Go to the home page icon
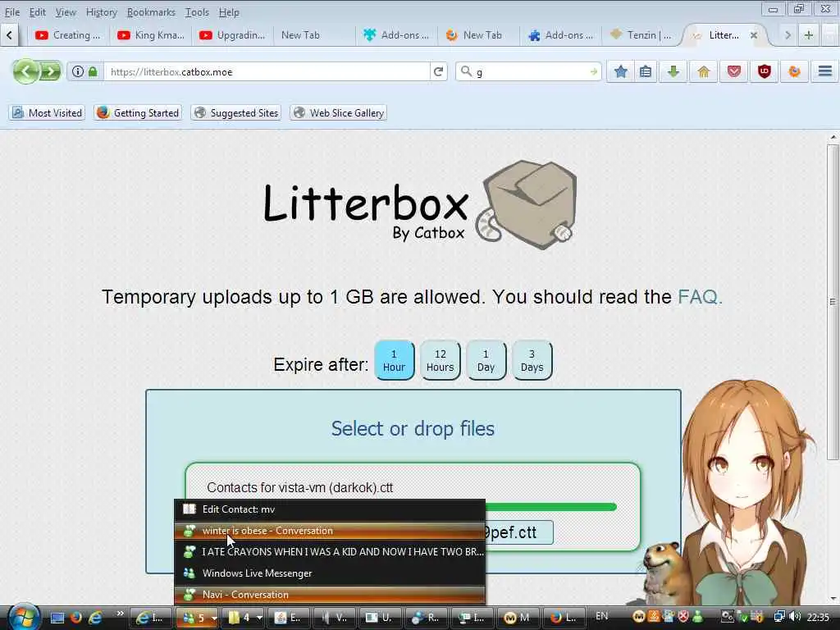 tap(703, 71)
